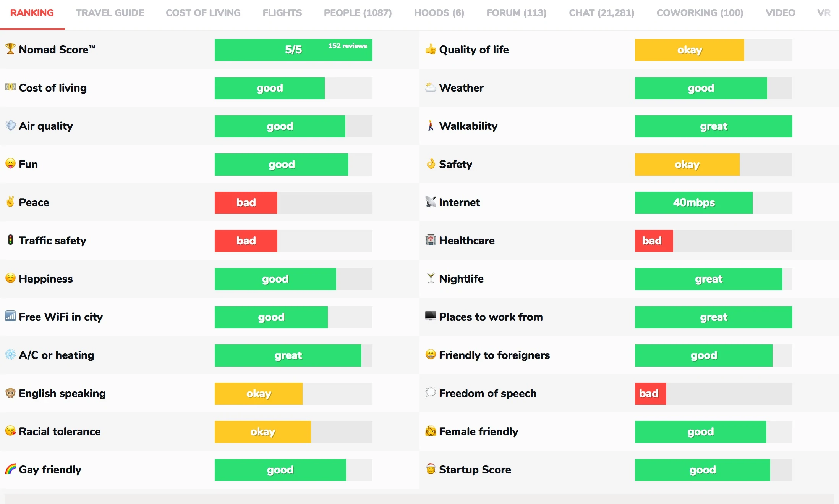Click the Internet 40mbps speed bar
The height and width of the screenshot is (504, 839).
[x=693, y=203]
